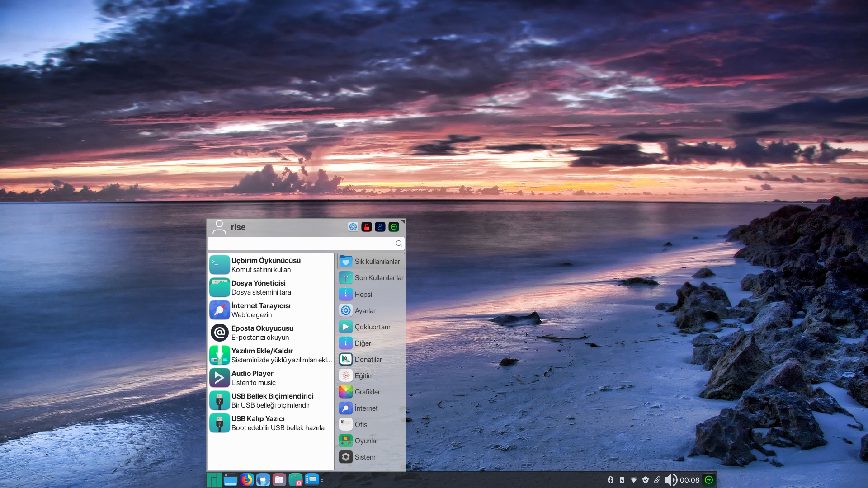Open All Settings from the menu header gear icon
This screenshot has height=488, width=868.
[x=353, y=227]
